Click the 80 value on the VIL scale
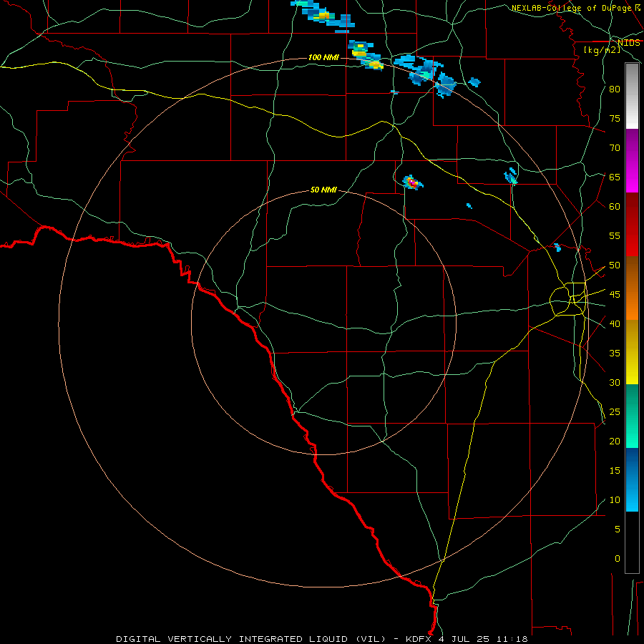This screenshot has height=644, width=644. pos(615,89)
